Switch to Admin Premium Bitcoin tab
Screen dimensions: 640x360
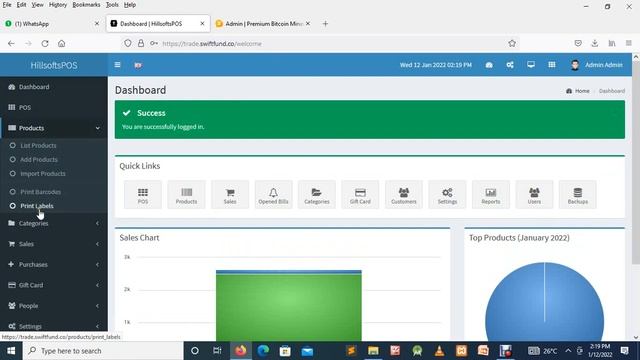[263, 24]
